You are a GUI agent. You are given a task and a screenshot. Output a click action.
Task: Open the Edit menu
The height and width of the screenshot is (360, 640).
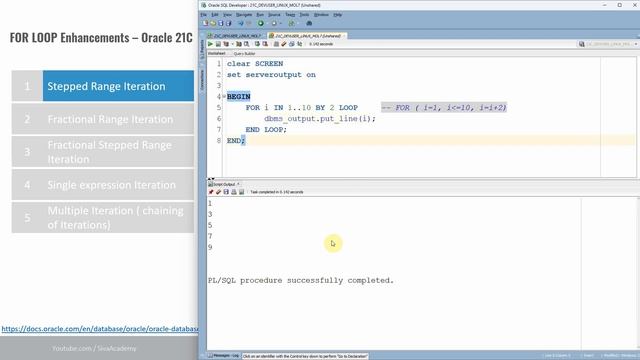[x=215, y=15]
